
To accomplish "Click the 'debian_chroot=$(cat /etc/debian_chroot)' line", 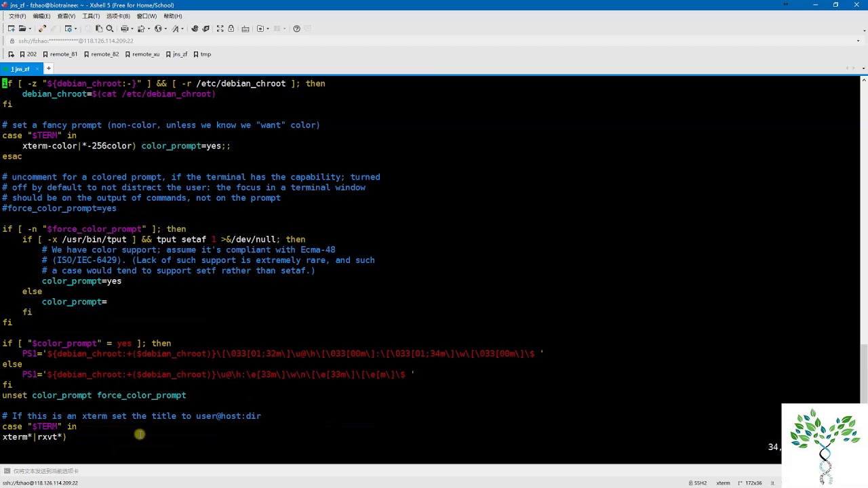I will click(119, 94).
